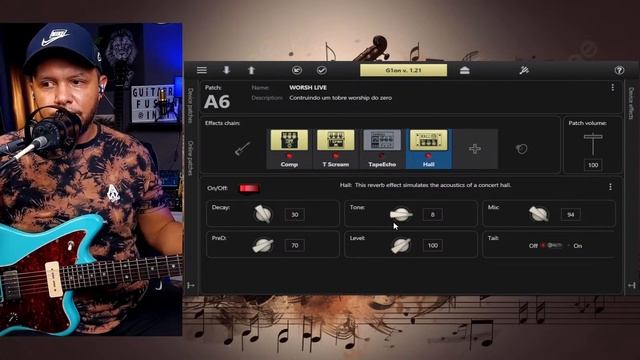The image size is (640, 360).
Task: Click the PreD knob
Action: click(x=263, y=245)
